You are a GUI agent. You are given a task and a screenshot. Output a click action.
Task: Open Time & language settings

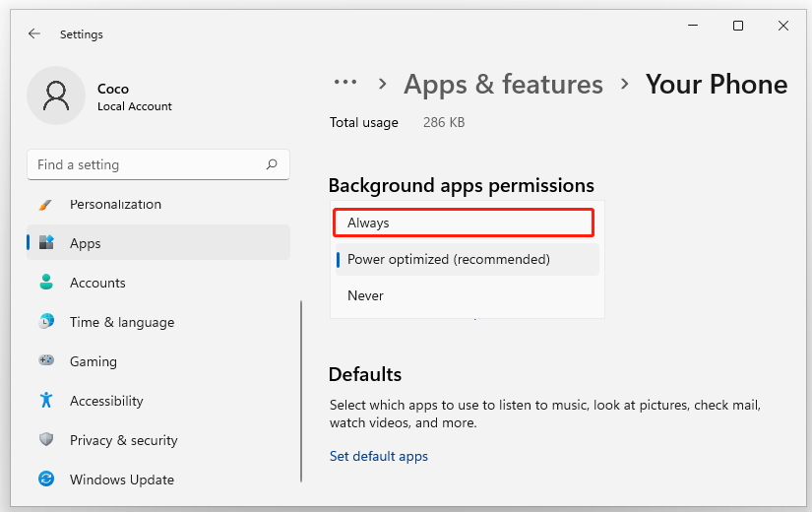coord(157,322)
